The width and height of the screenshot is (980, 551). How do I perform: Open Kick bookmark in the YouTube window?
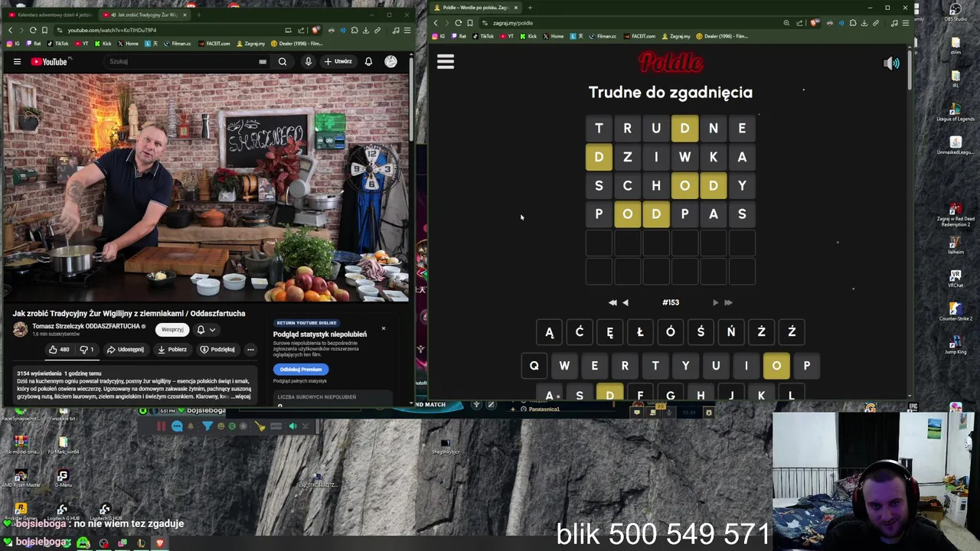pyautogui.click(x=103, y=44)
